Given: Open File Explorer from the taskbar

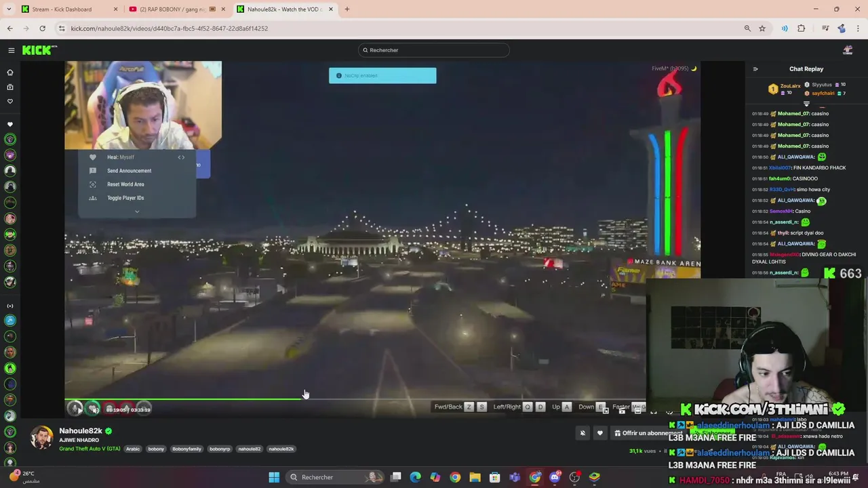Looking at the screenshot, I should pyautogui.click(x=475, y=477).
